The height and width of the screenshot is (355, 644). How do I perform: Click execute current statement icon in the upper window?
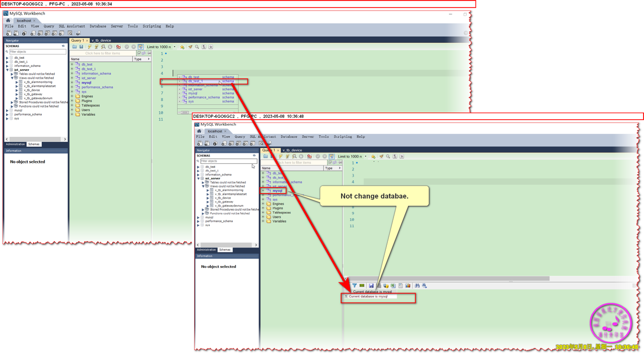click(x=97, y=47)
